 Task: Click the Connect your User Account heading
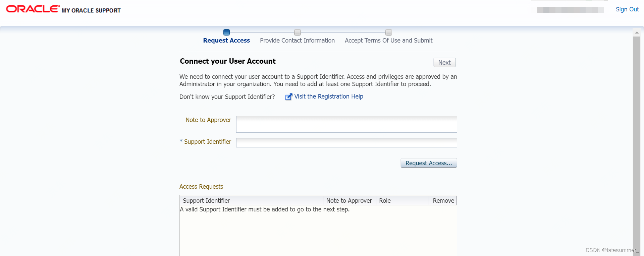click(x=228, y=61)
